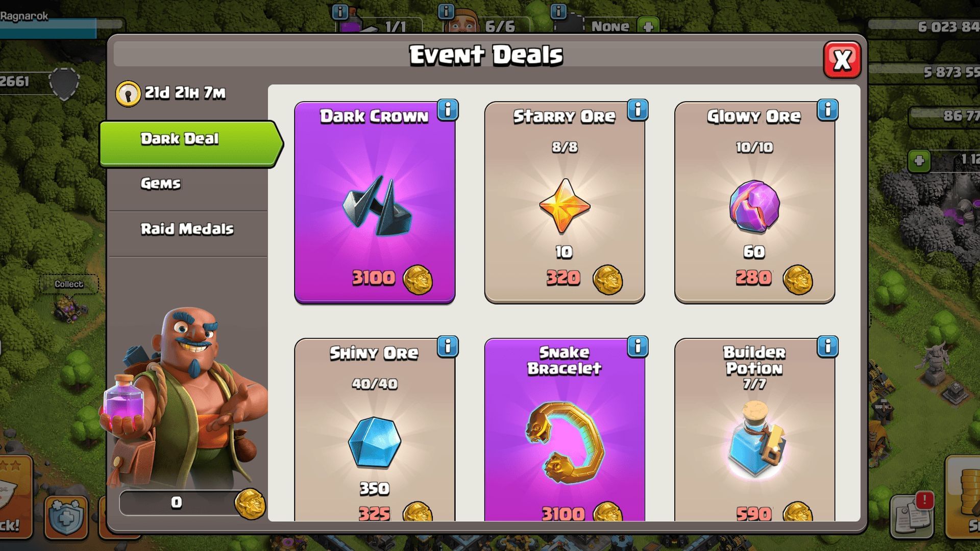This screenshot has height=551, width=980.
Task: Switch to the Raid Medals tab
Action: [188, 229]
